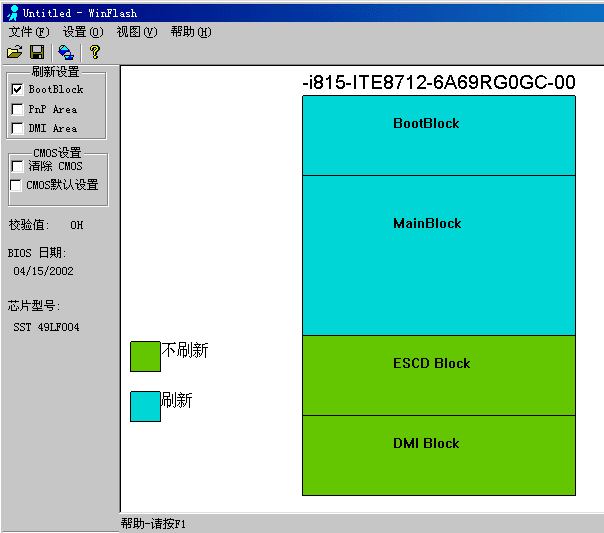Click the checksum value 0H
Image resolution: width=604 pixels, height=533 pixels.
click(x=77, y=225)
